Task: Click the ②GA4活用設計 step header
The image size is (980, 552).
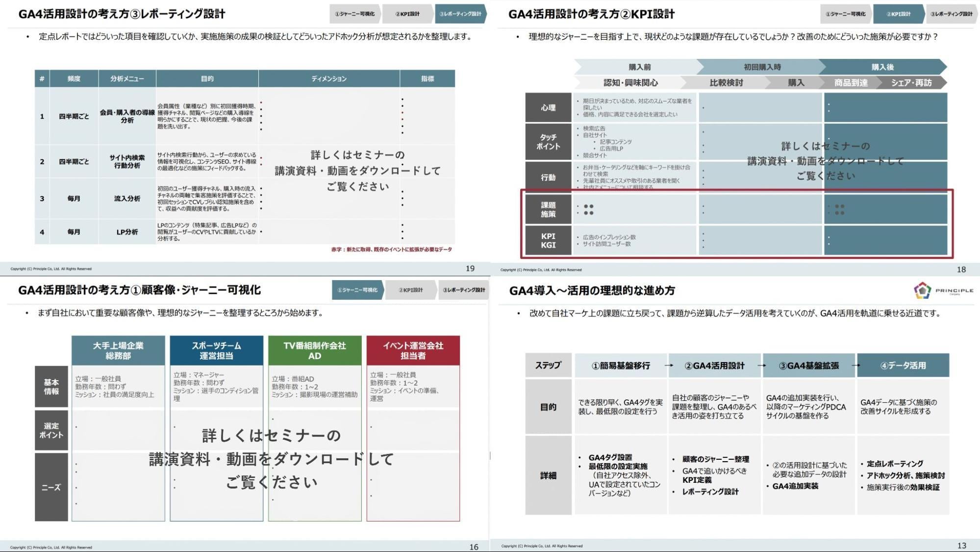Action: coord(714,366)
